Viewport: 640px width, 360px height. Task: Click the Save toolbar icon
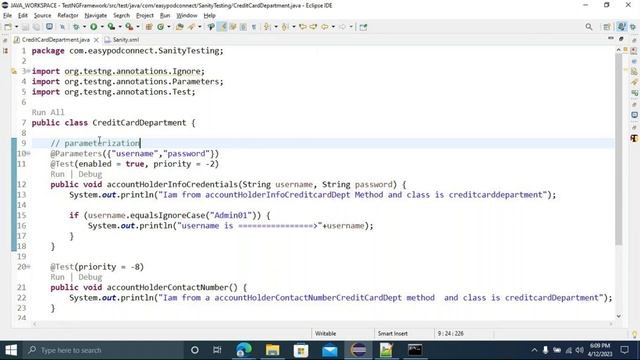point(25,27)
